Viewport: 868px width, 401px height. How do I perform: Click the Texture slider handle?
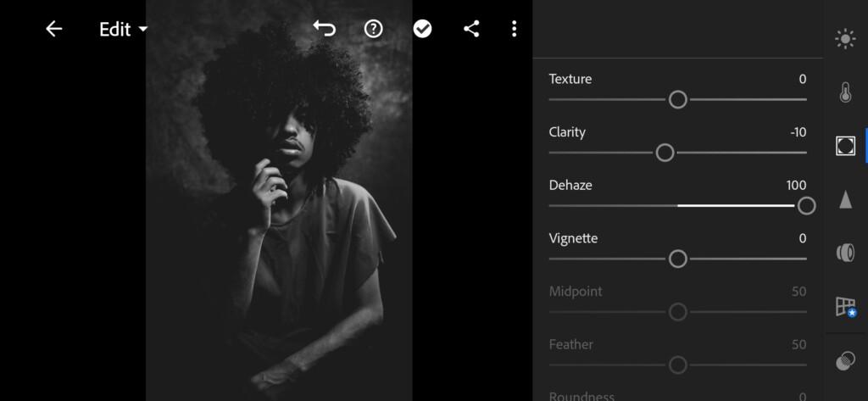pyautogui.click(x=677, y=100)
